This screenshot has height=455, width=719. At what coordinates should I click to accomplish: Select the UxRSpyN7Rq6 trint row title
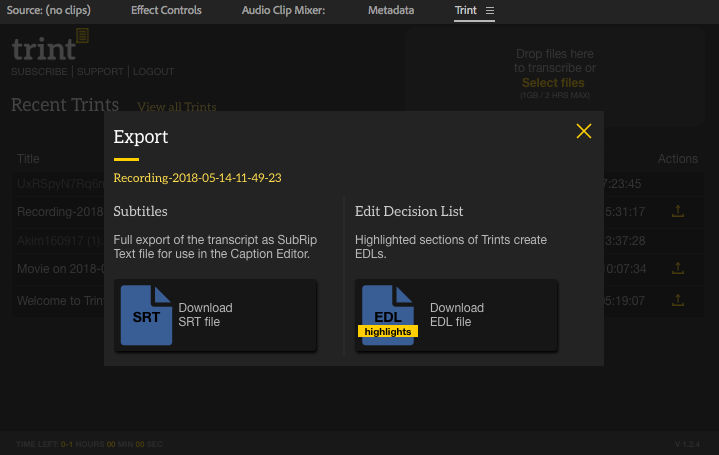(x=60, y=184)
